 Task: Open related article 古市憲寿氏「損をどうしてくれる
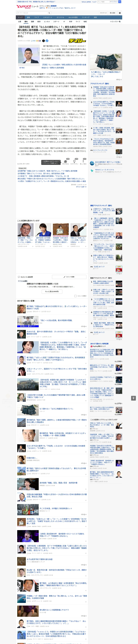(x=41, y=173)
